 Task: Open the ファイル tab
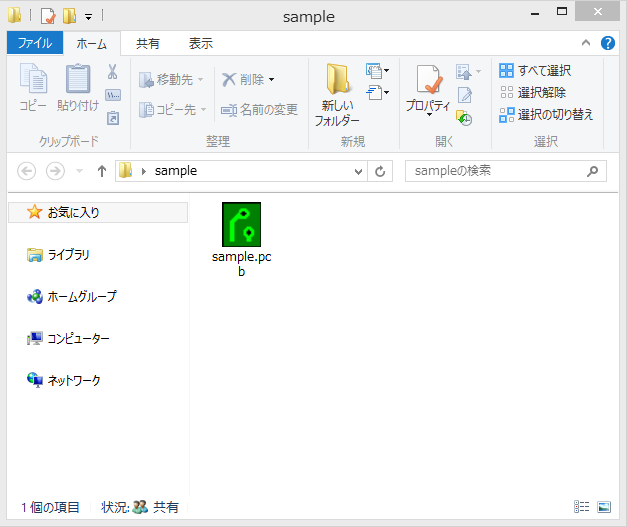(x=35, y=43)
